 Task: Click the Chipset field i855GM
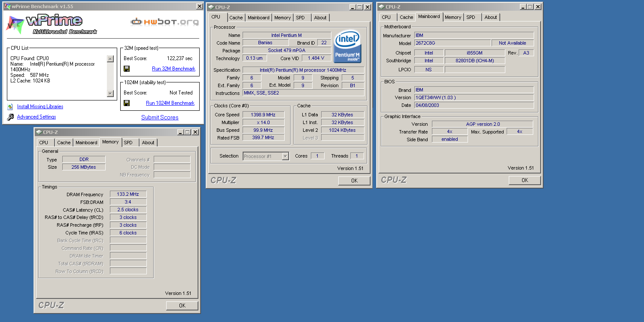(475, 53)
